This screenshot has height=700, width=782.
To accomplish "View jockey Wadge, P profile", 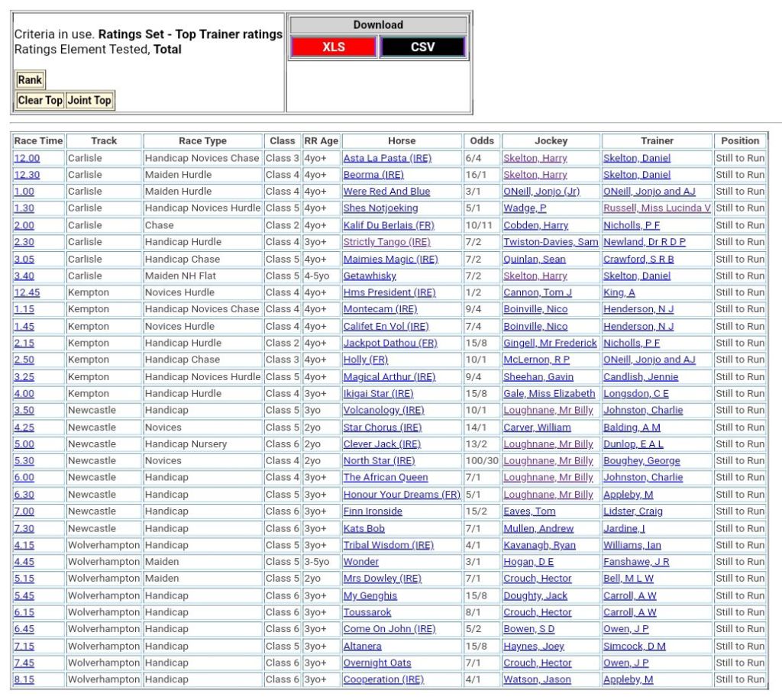I will coord(525,208).
